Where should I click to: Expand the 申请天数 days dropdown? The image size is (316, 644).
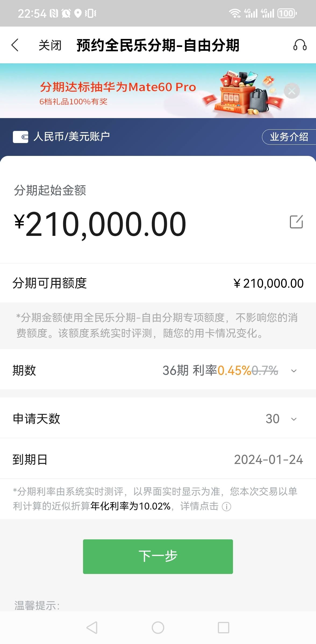point(294,419)
